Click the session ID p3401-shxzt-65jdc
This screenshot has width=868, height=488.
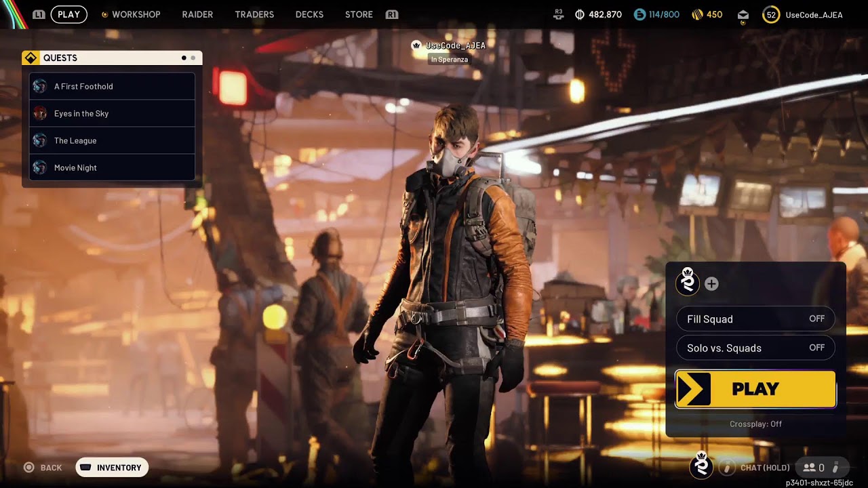tap(819, 483)
